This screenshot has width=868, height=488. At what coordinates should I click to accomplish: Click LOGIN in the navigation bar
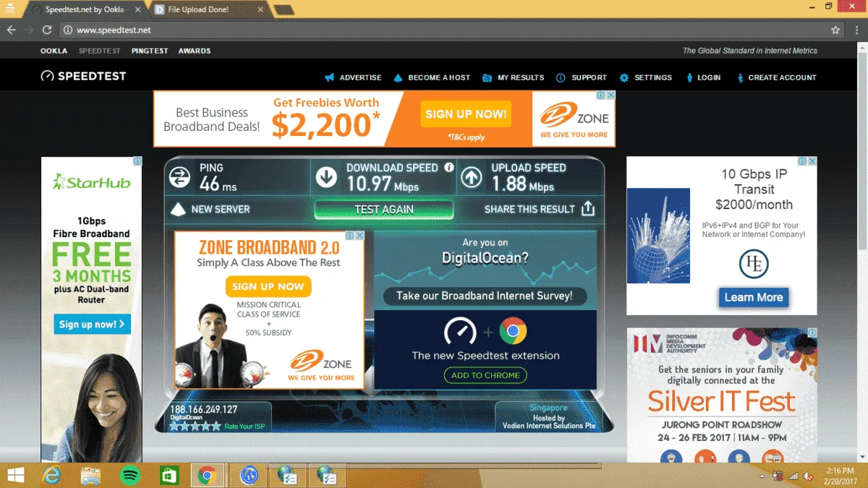click(702, 77)
